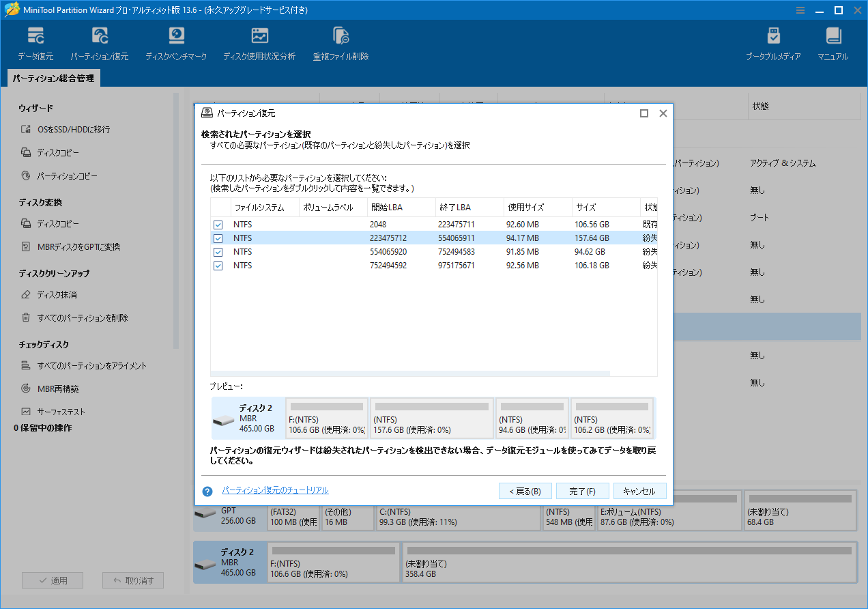The width and height of the screenshot is (868, 609).
Task: Open the パーティション復元のチュートリアル link
Action: [276, 490]
